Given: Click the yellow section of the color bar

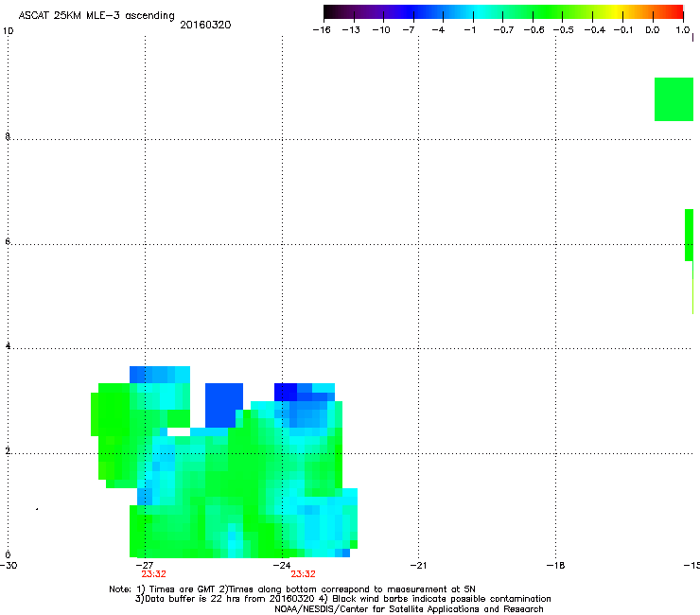Looking at the screenshot, I should pyautogui.click(x=616, y=12).
